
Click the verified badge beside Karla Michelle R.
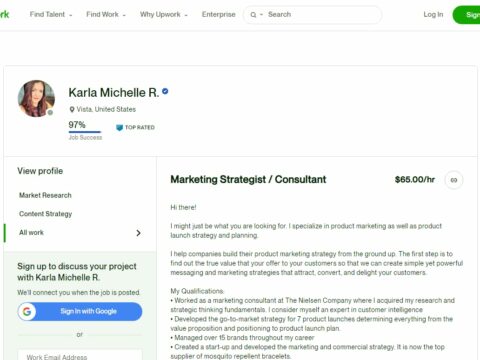(x=165, y=91)
